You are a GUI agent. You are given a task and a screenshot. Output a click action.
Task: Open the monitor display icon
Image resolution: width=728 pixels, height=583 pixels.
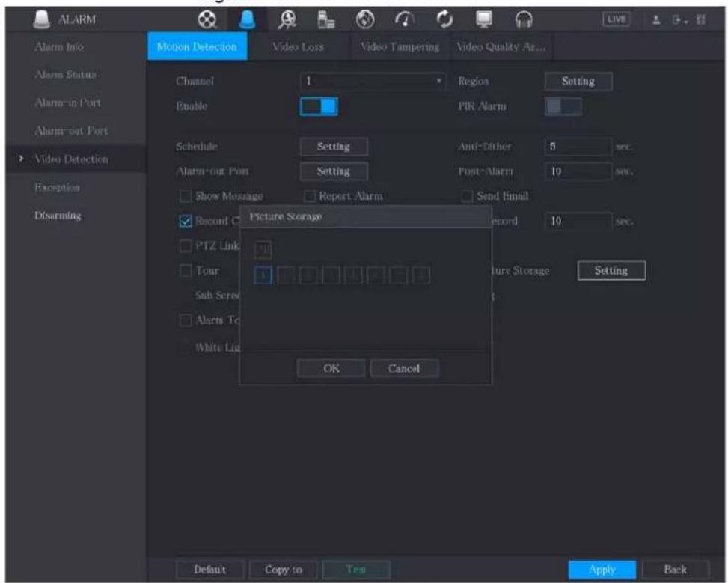pyautogui.click(x=484, y=20)
